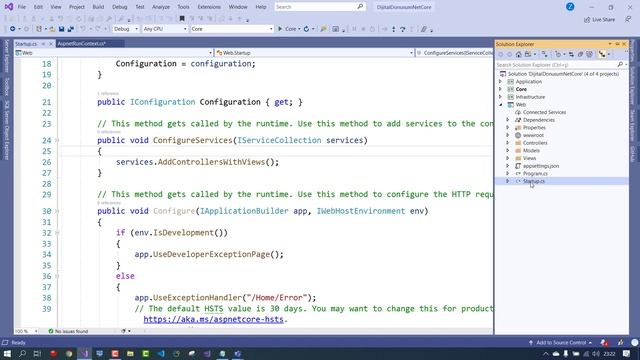The image size is (640, 360).
Task: Expand the Dependencies node arrow
Action: click(x=508, y=120)
